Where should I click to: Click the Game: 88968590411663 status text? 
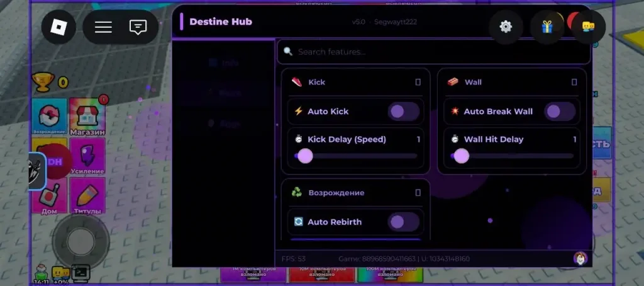pyautogui.click(x=377, y=259)
